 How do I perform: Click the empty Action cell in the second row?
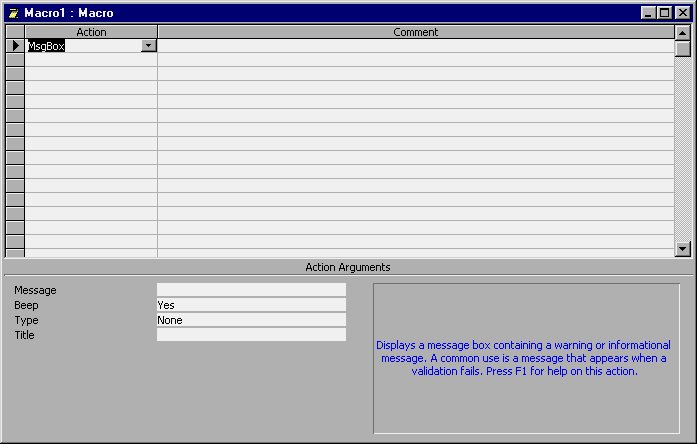(x=91, y=60)
